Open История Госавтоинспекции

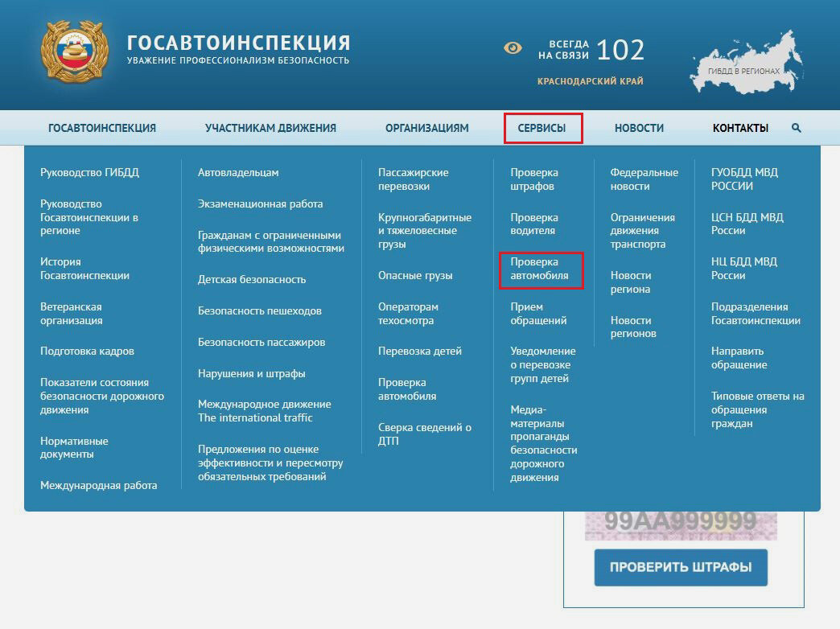tap(84, 269)
